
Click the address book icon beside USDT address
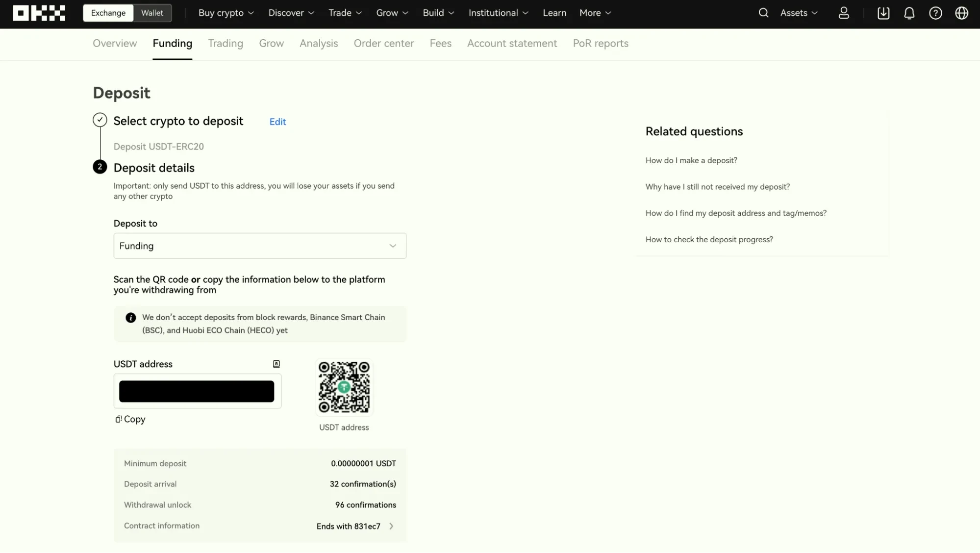(276, 364)
